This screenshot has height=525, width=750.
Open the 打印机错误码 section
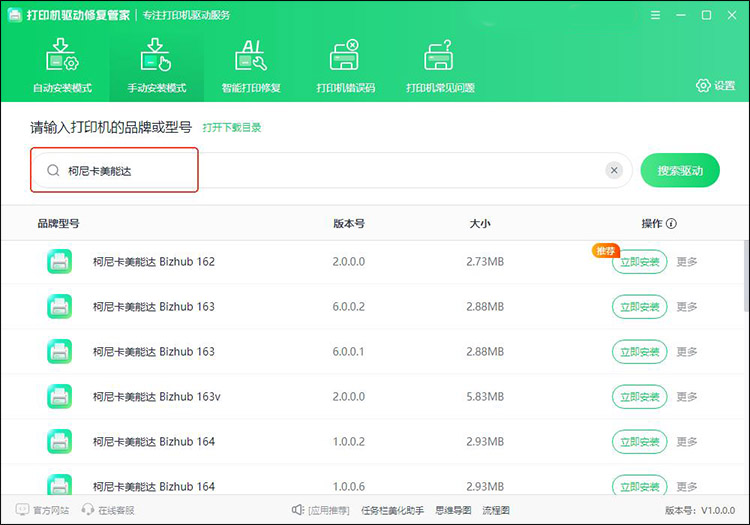point(345,66)
